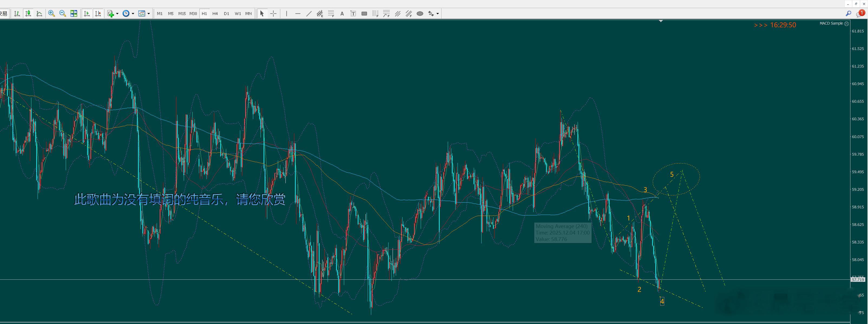The image size is (868, 324).
Task: Click the zoom in magnifier
Action: [x=52, y=14]
